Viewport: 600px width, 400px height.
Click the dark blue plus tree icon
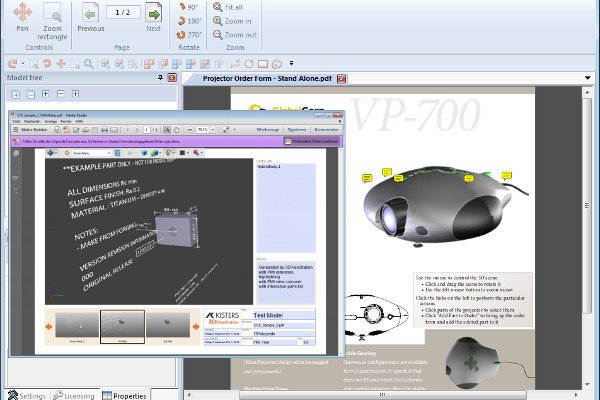46,94
